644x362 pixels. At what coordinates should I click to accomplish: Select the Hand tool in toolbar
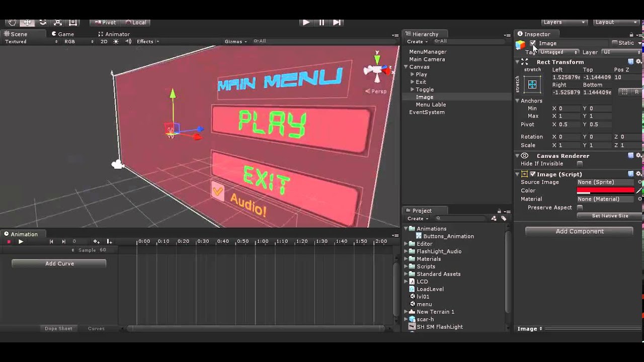click(12, 22)
